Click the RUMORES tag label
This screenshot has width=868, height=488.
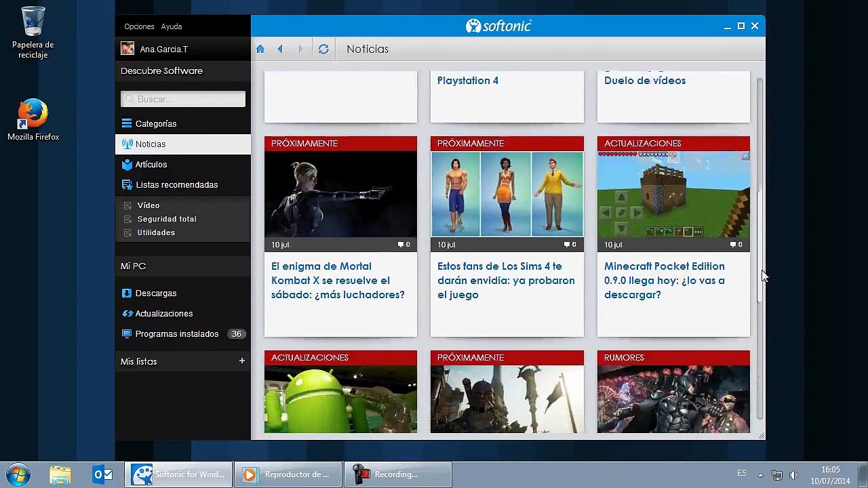tap(624, 357)
